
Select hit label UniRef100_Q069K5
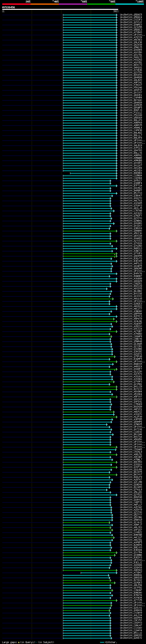point(131,50)
